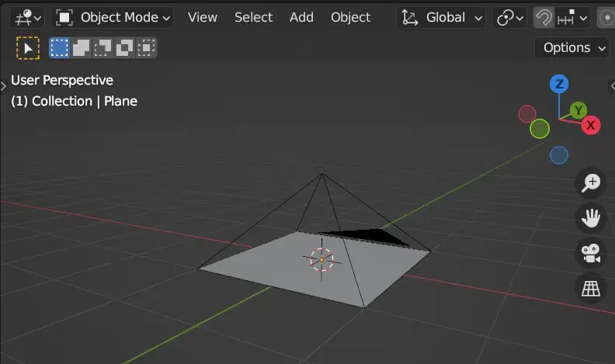The image size is (615, 364).
Task: Open the pivot point dropdown
Action: 509,18
